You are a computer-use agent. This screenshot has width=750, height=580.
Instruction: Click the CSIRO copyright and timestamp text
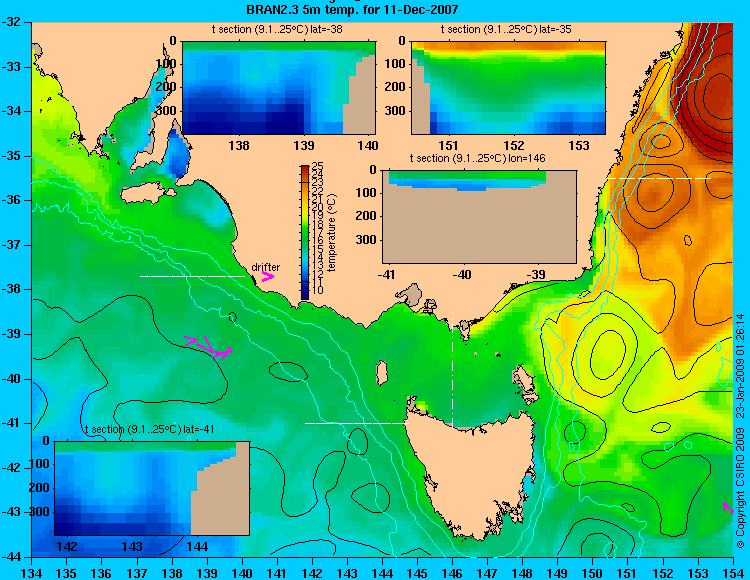[740, 431]
